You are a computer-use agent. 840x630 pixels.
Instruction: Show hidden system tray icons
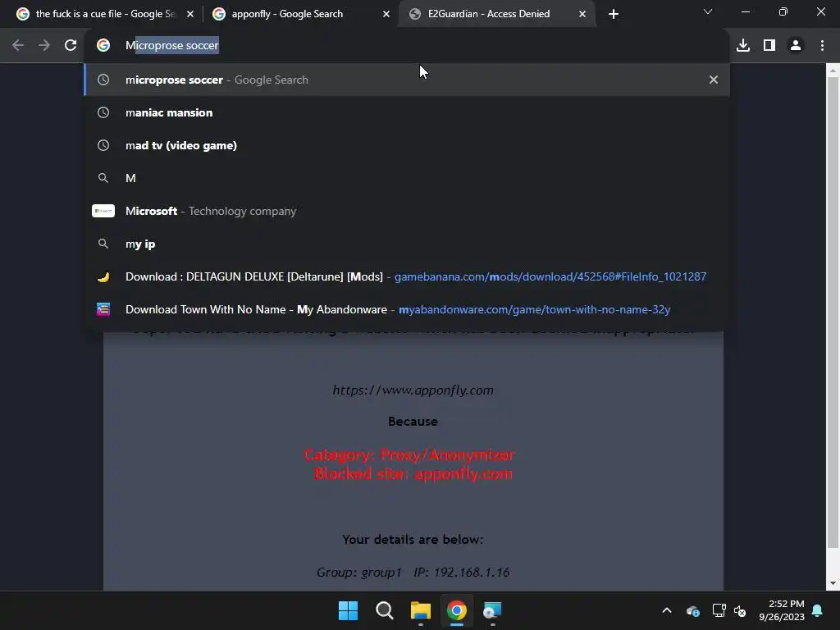point(666,610)
